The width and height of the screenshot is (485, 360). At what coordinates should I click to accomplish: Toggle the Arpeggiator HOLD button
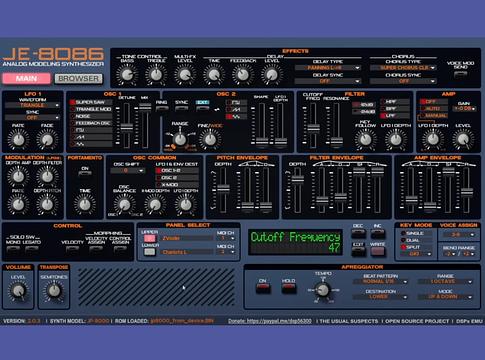coord(288,288)
